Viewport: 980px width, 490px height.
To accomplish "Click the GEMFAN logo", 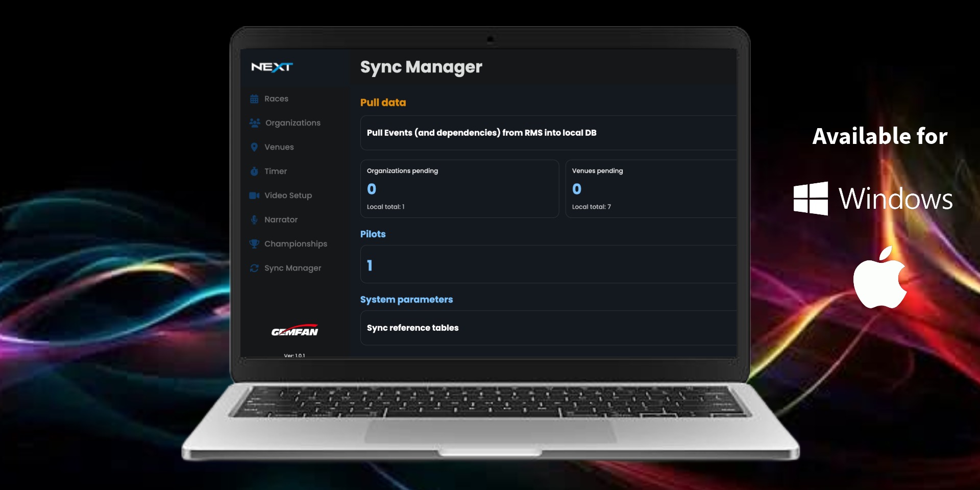I will point(295,331).
